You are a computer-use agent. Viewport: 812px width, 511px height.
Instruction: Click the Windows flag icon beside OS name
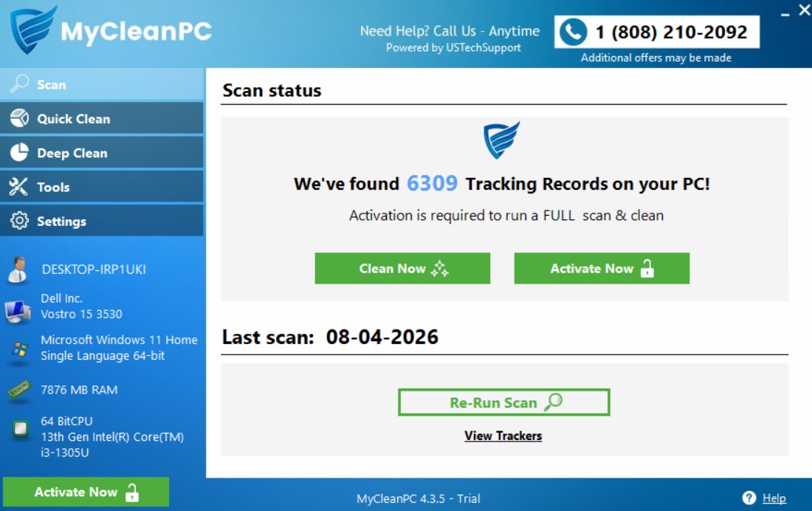19,350
